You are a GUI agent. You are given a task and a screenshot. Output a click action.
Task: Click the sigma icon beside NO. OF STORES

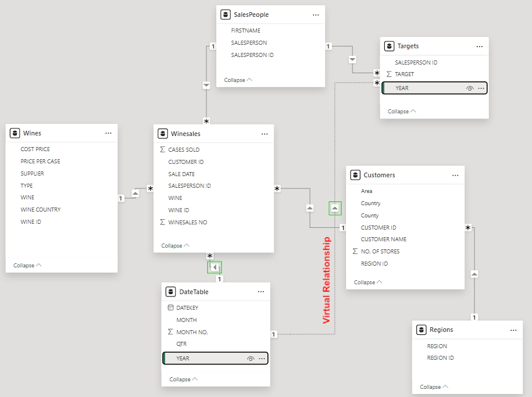[356, 251]
